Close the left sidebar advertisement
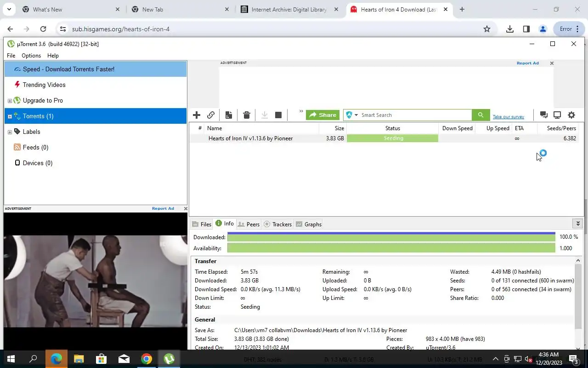588x368 pixels. tap(185, 208)
